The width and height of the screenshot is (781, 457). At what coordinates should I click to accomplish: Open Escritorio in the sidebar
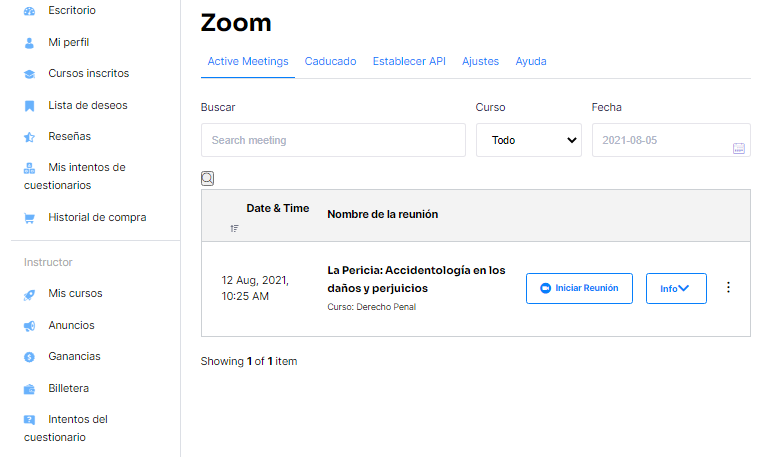click(72, 10)
